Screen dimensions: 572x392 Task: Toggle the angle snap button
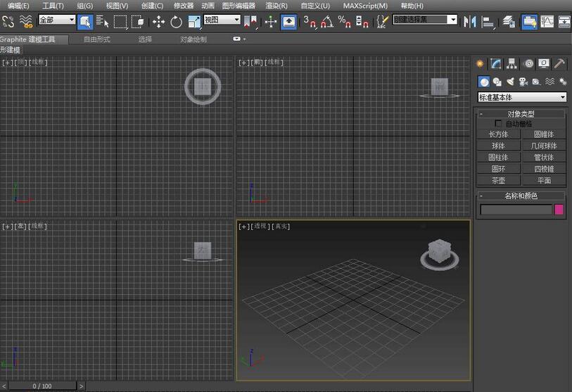[327, 22]
